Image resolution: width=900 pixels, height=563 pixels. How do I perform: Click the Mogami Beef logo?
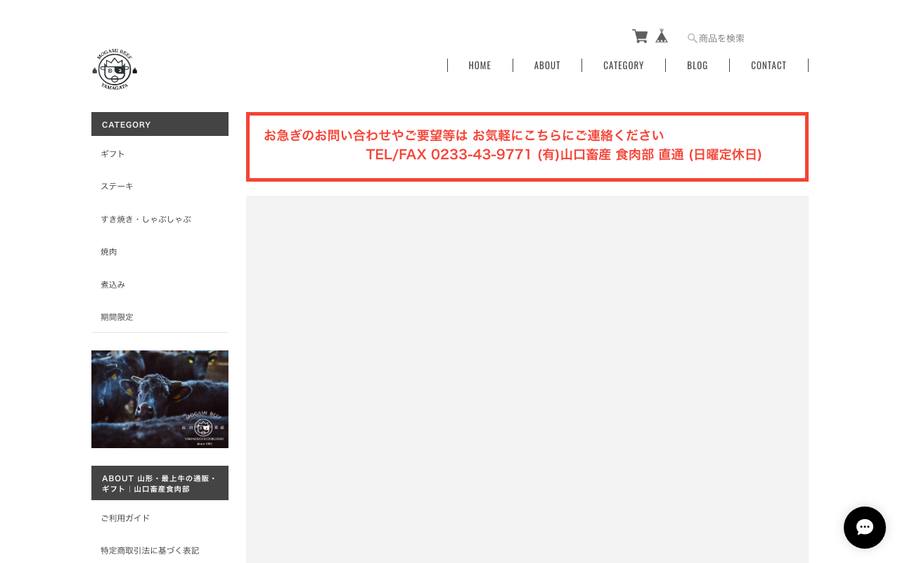click(x=115, y=69)
